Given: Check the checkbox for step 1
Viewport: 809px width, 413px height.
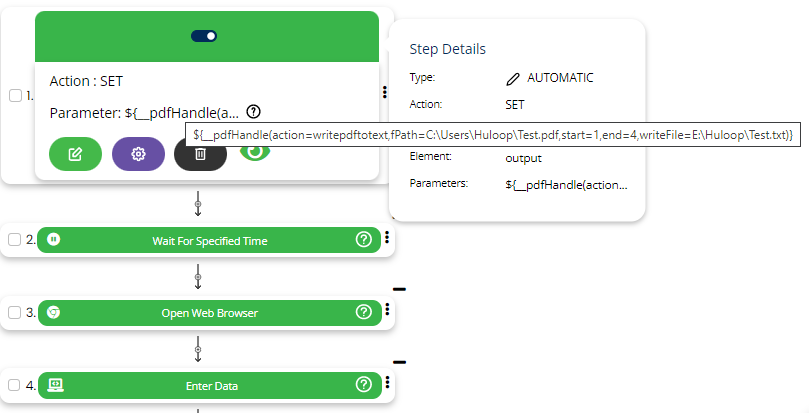Looking at the screenshot, I should tap(15, 96).
